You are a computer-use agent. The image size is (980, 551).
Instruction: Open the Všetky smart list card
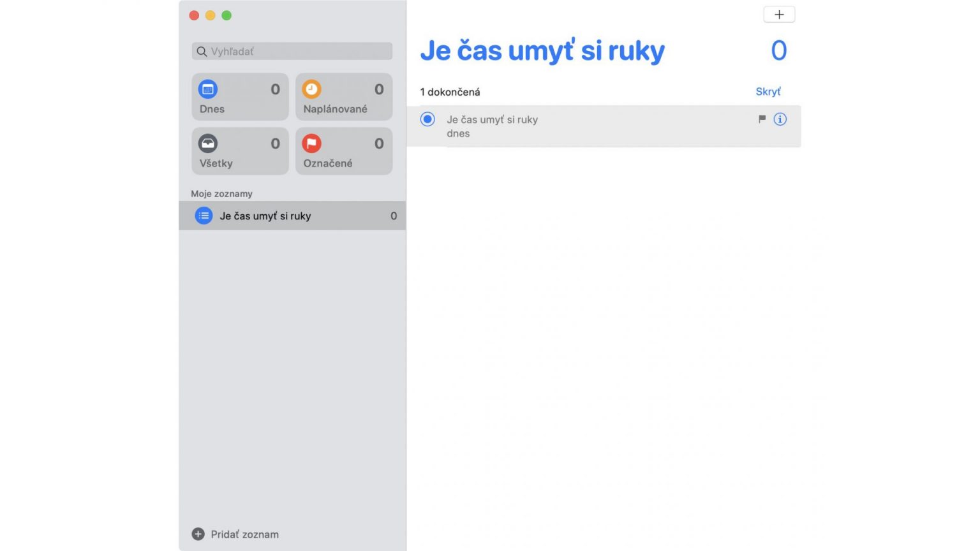click(240, 151)
